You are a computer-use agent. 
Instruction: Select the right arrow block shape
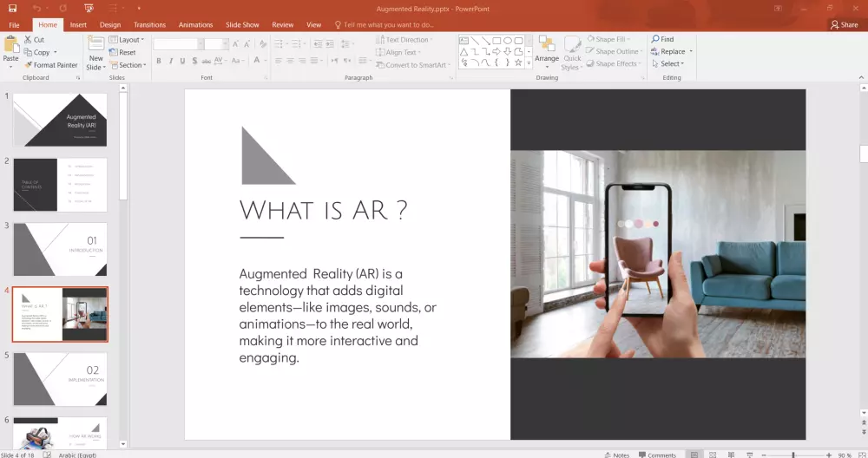[496, 51]
